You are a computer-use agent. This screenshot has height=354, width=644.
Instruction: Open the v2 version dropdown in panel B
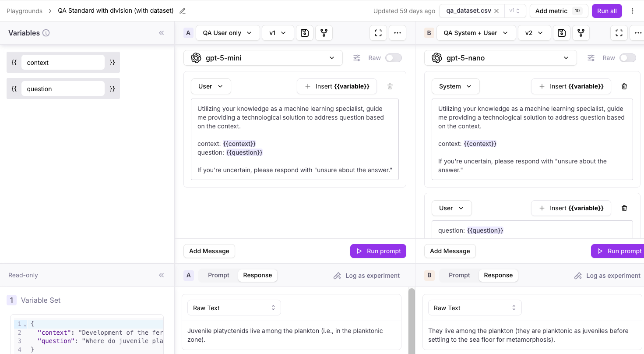[534, 33]
